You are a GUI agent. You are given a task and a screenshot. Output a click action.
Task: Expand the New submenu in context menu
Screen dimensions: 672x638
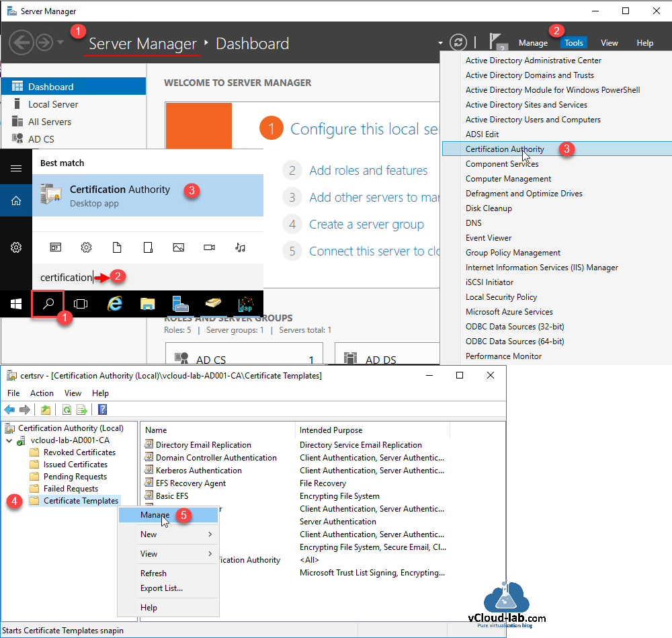coord(168,534)
